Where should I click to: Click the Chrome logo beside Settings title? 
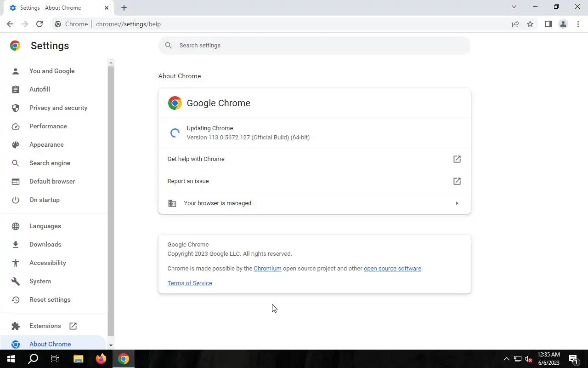coord(15,46)
